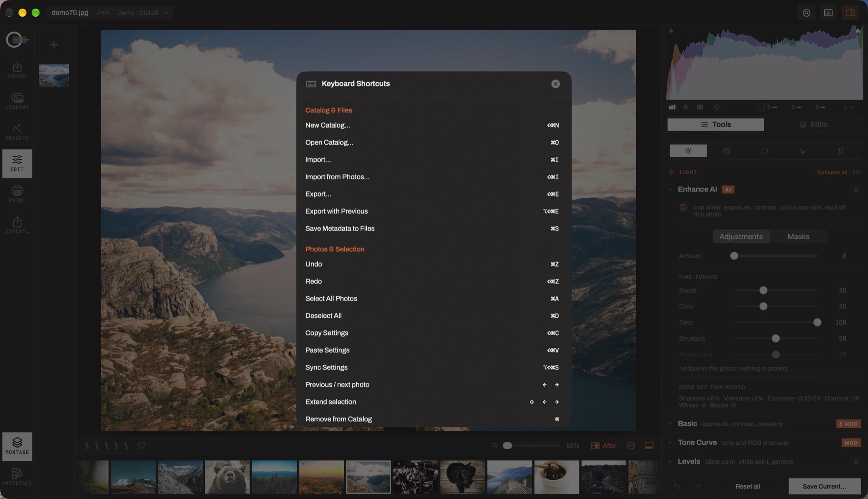Viewport: 868px width, 499px height.
Task: Select the dashed-circle tool group icon
Action: tap(764, 151)
